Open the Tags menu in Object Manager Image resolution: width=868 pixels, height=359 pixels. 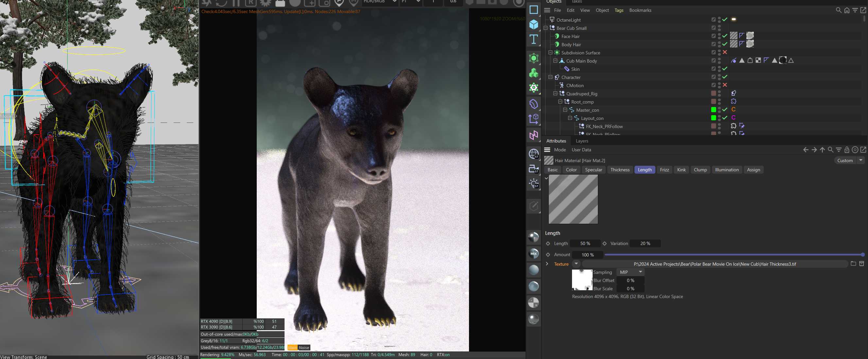click(619, 10)
